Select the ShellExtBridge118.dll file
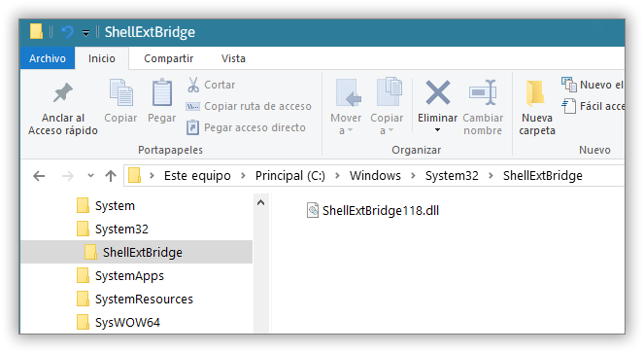Image resolution: width=644 pixels, height=353 pixels. click(373, 211)
